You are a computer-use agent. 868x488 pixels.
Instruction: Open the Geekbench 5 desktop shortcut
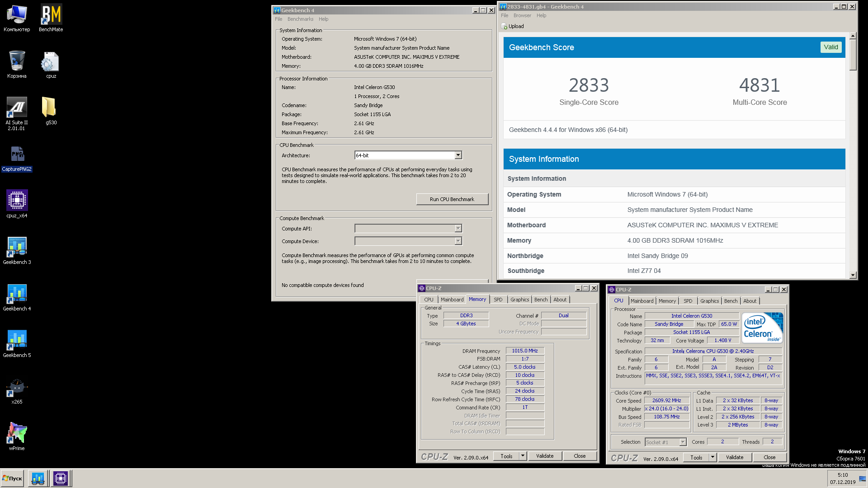pos(17,344)
